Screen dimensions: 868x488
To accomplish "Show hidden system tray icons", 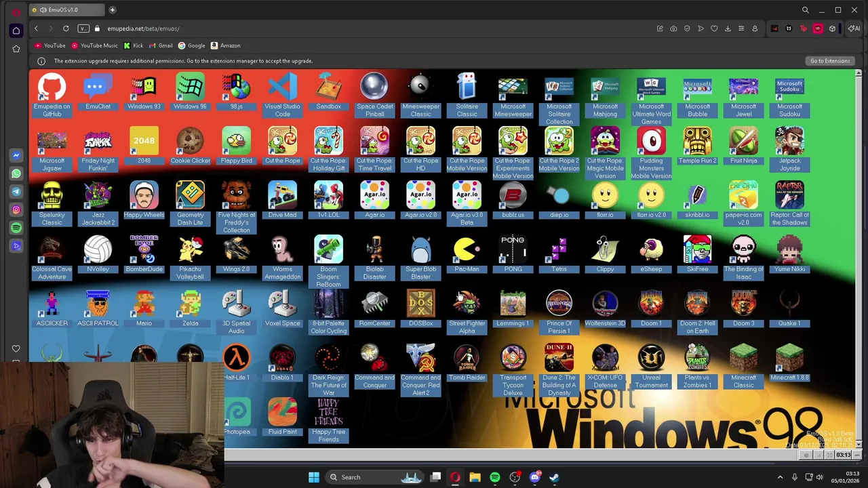I will tap(780, 477).
